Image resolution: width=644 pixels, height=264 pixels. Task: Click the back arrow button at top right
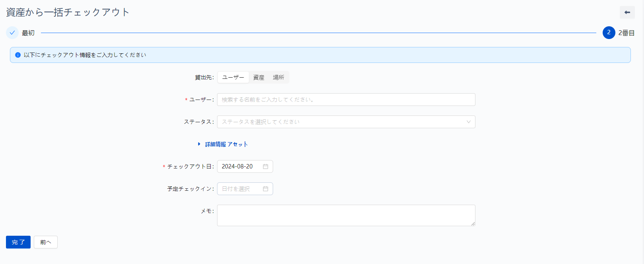click(627, 12)
